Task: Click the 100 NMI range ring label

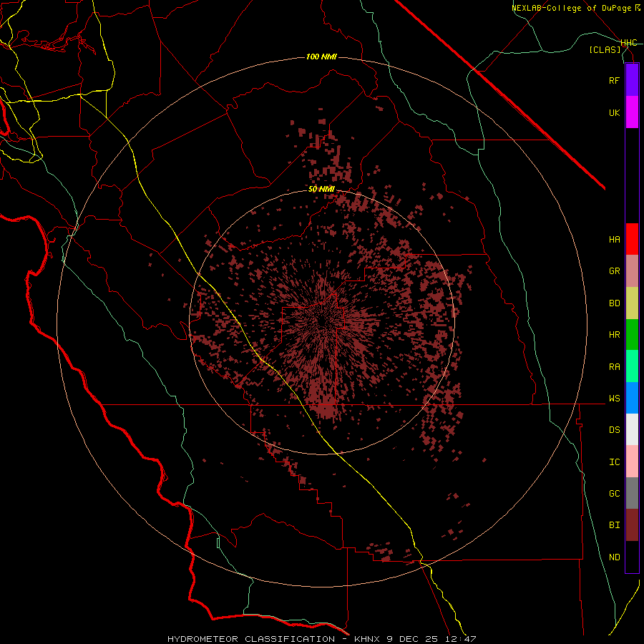Action: point(321,57)
